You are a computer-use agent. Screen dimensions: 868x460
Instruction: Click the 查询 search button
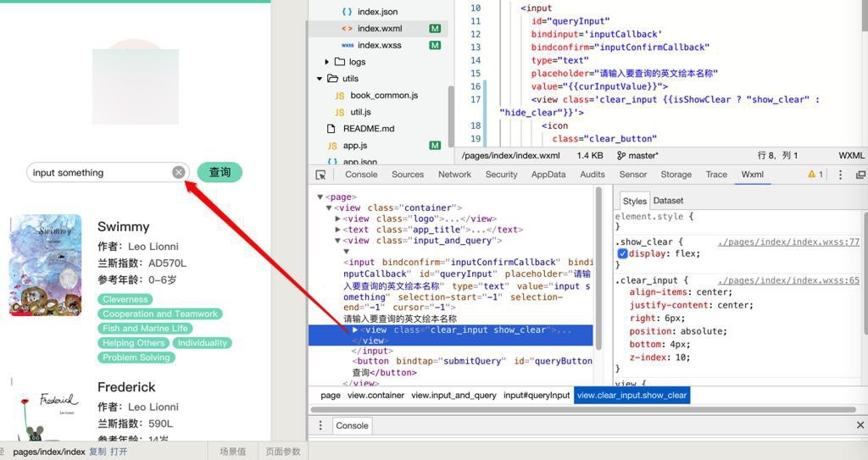click(x=220, y=172)
